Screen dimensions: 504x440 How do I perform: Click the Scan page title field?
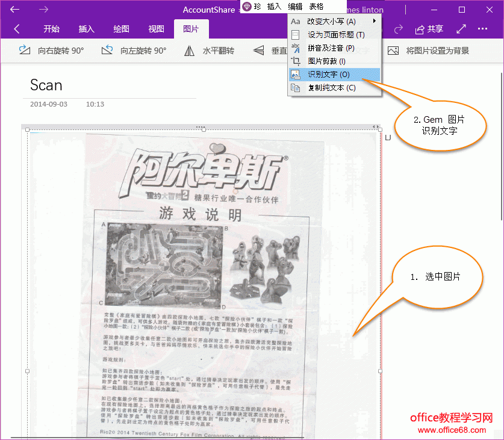46,85
